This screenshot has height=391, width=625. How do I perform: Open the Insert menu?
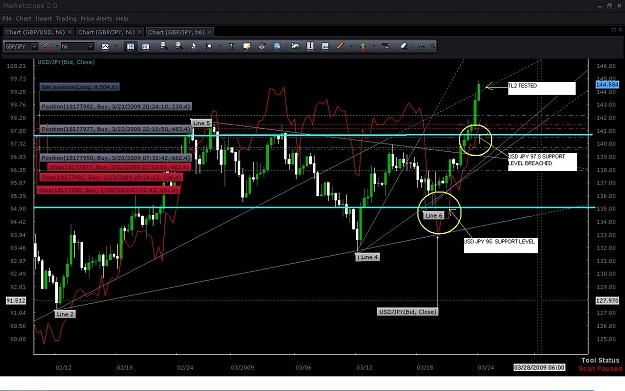click(x=43, y=19)
